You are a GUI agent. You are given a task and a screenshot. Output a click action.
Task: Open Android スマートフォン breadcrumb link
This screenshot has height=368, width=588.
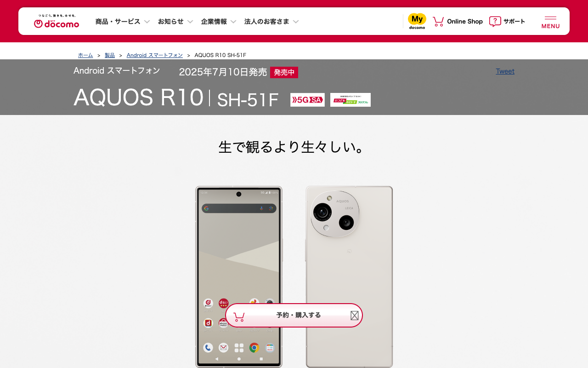pos(155,55)
